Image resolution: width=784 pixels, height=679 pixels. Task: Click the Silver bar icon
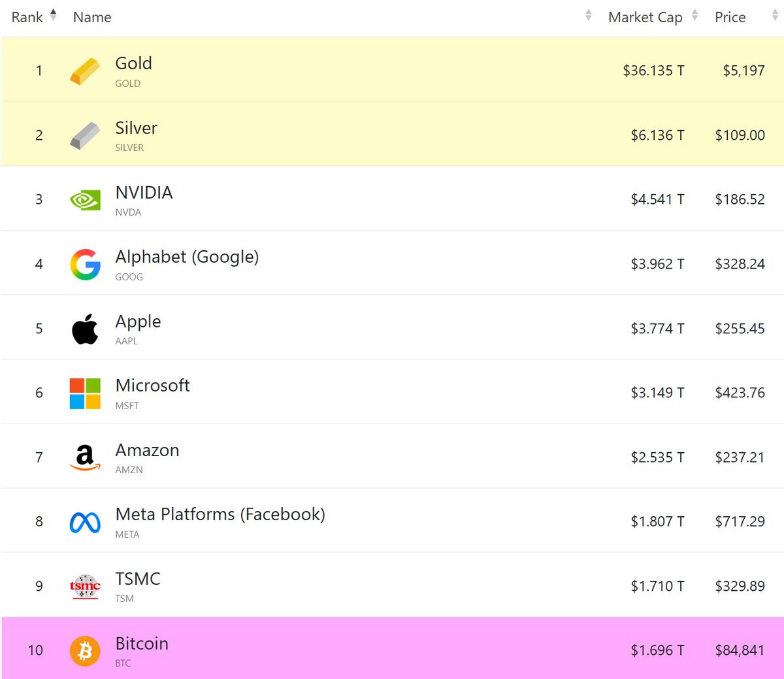pyautogui.click(x=85, y=135)
